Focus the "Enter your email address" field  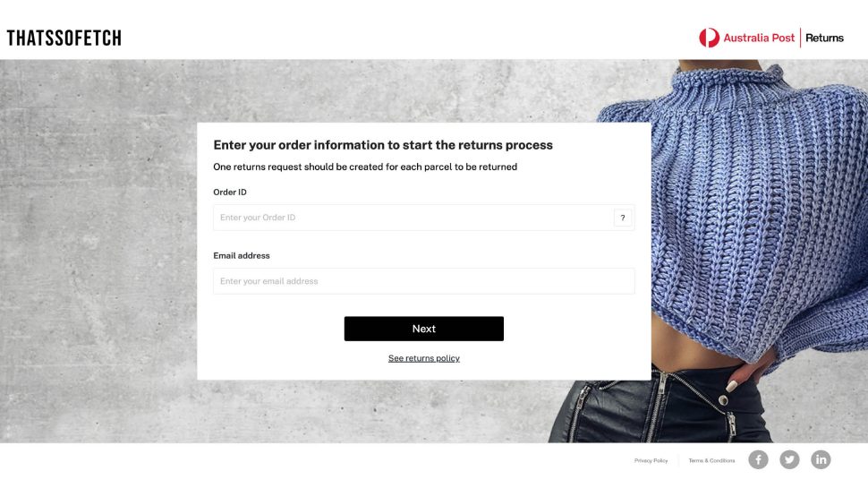423,281
